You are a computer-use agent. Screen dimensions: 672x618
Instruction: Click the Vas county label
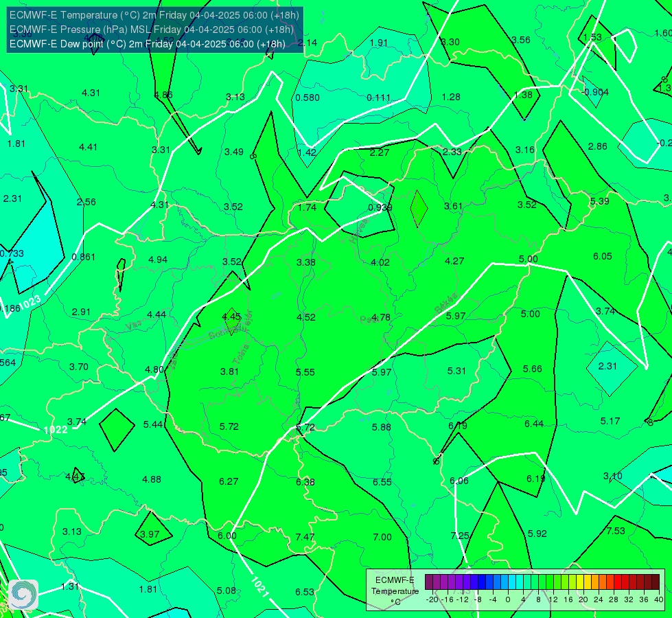coord(134,326)
